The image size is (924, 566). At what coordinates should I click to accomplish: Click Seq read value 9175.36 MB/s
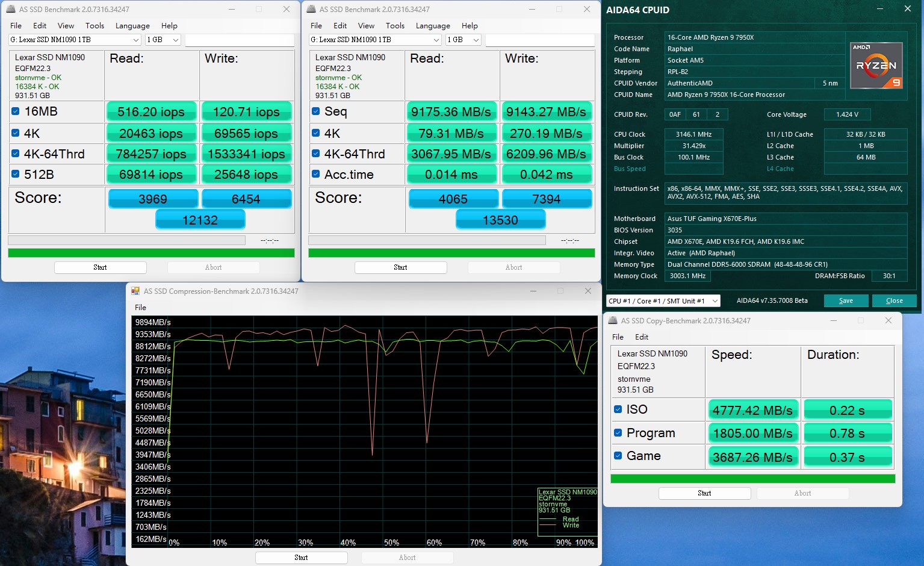pyautogui.click(x=451, y=111)
